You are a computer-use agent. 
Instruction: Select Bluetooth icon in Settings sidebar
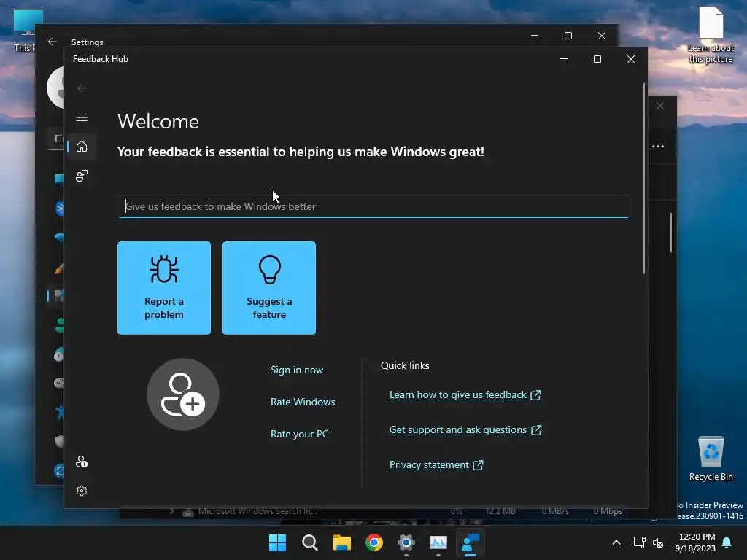tap(60, 208)
